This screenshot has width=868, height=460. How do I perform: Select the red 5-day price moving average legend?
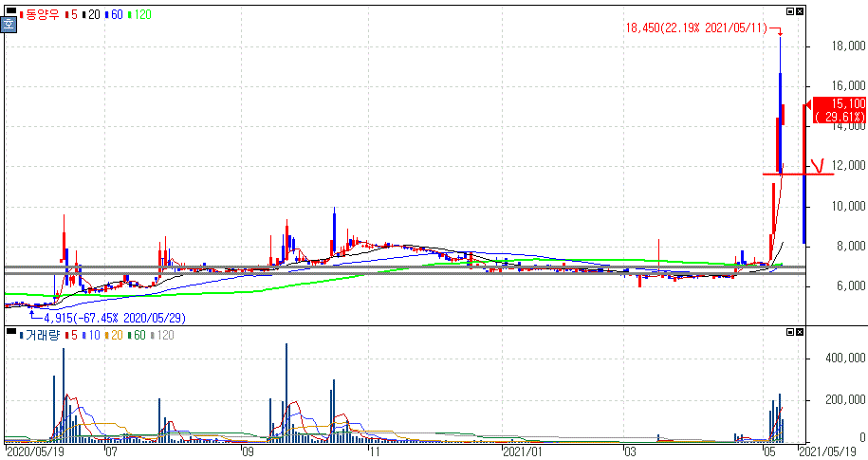click(x=71, y=15)
